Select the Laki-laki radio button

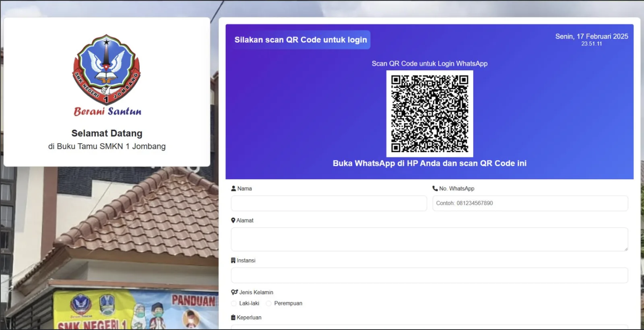point(234,303)
